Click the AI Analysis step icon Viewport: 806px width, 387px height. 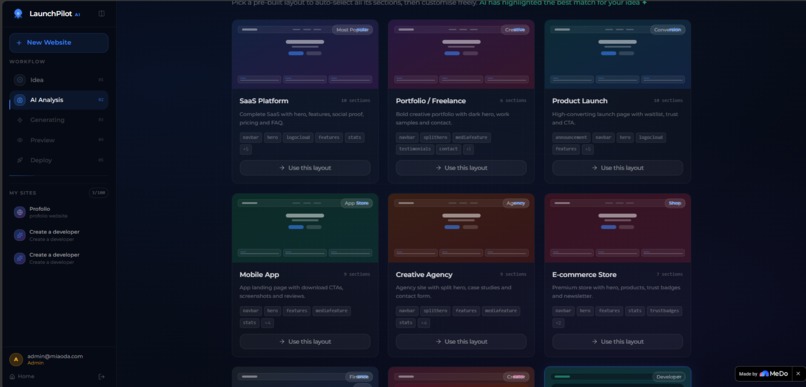tap(20, 100)
